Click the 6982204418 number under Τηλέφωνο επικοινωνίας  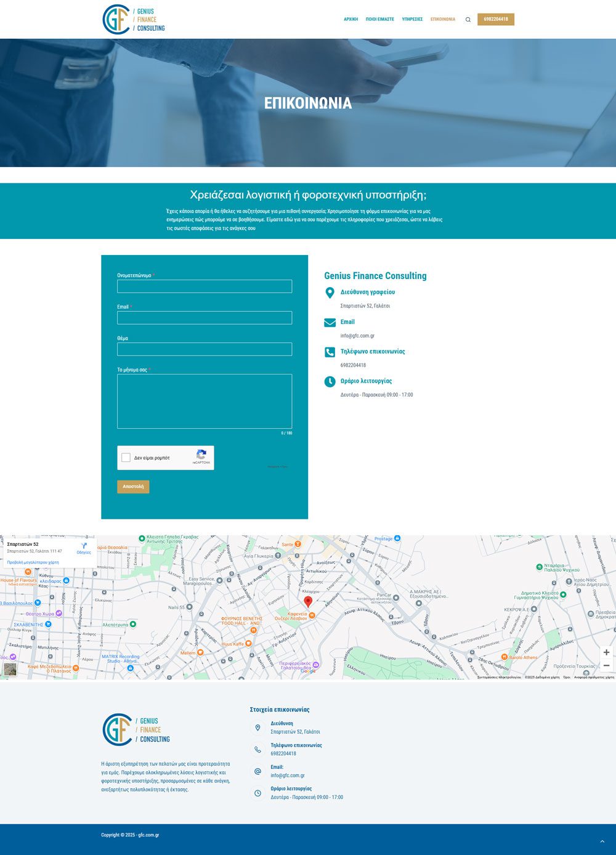click(x=353, y=365)
